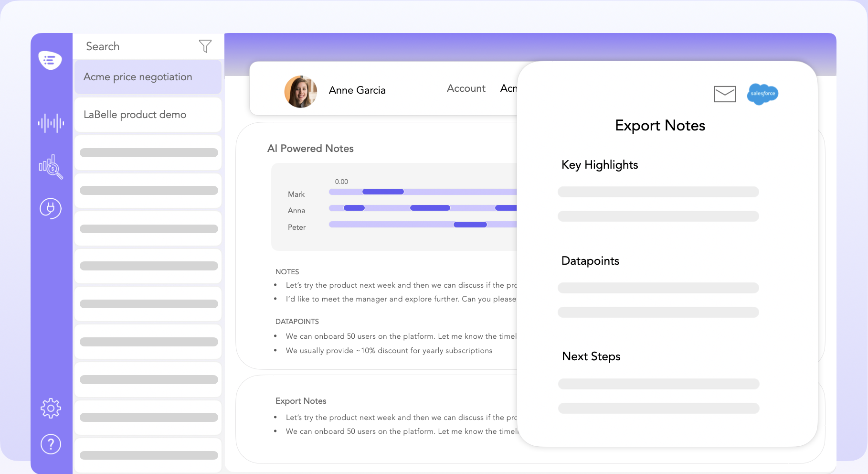Viewport: 868px width, 474px height.
Task: Click the filter funnel icon
Action: click(205, 46)
